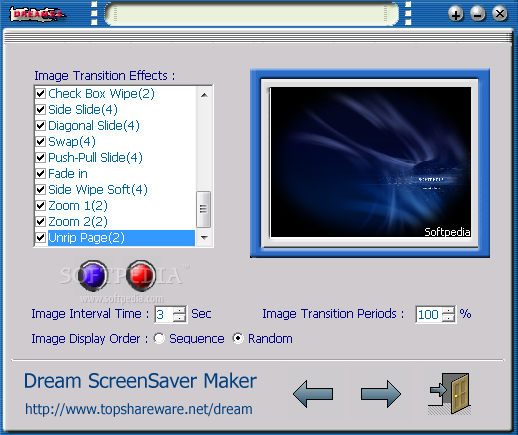Click the minus button in title bar

[x=478, y=14]
